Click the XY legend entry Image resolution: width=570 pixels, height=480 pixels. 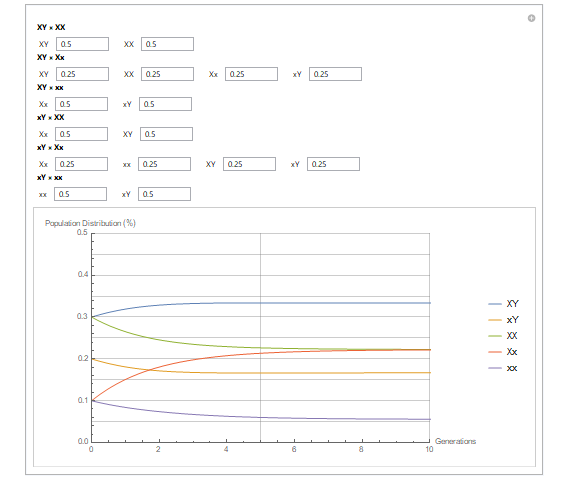point(503,304)
